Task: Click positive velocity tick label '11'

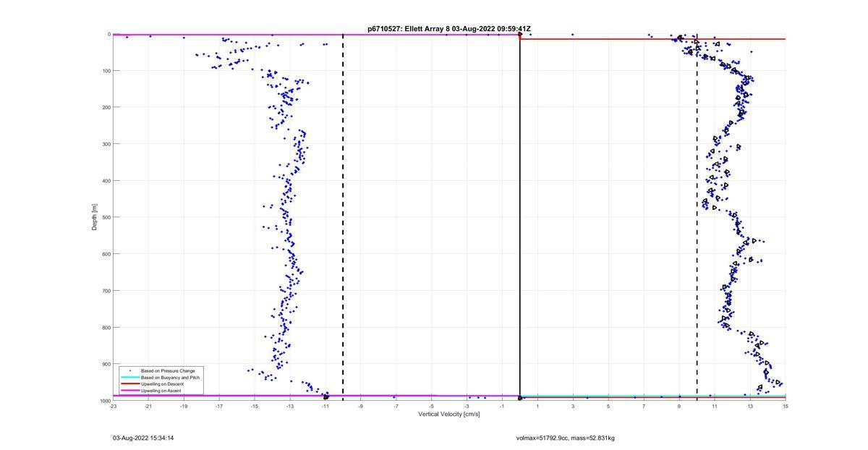Action: [715, 406]
